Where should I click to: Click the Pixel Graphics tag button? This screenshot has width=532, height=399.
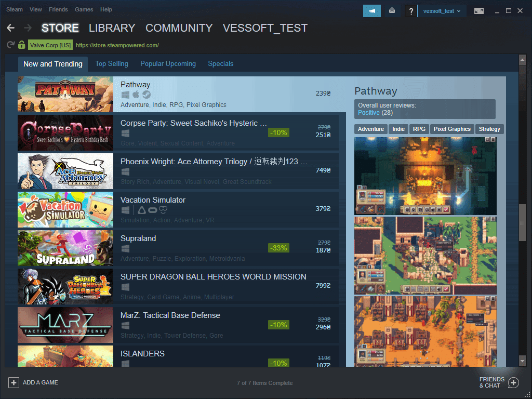click(x=452, y=129)
